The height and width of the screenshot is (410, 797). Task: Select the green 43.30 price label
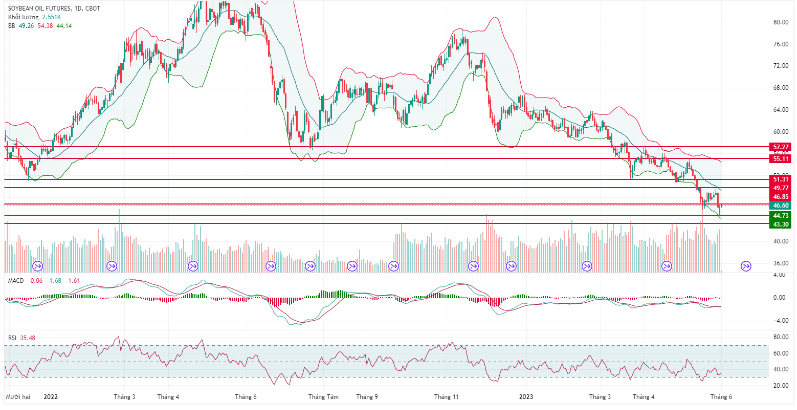[781, 224]
